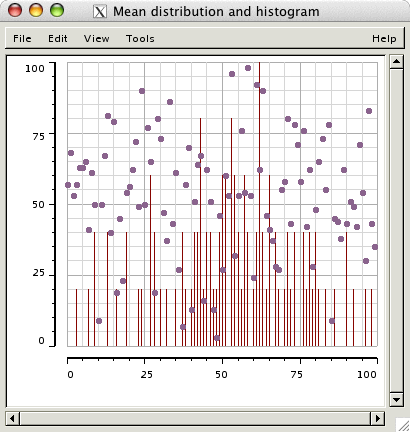Click the horizontal scrollbar right arrow
Image resolution: width=410 pixels, height=432 pixels.
click(377, 418)
